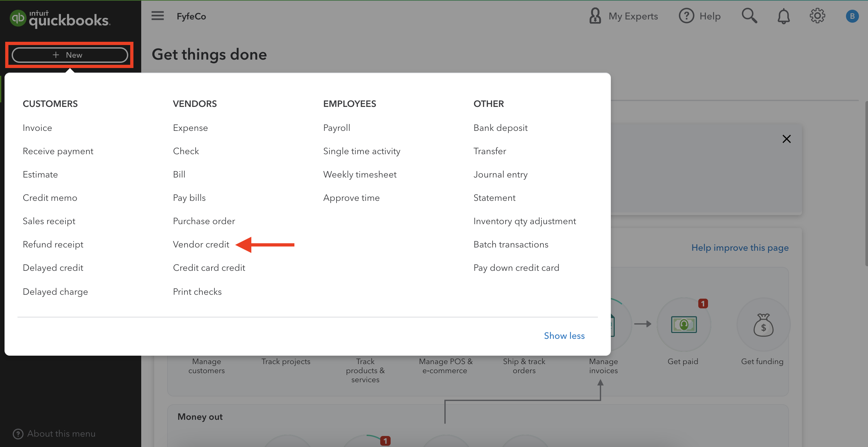Viewport: 868px width, 447px height.
Task: Click the Money out heading
Action: 200,417
